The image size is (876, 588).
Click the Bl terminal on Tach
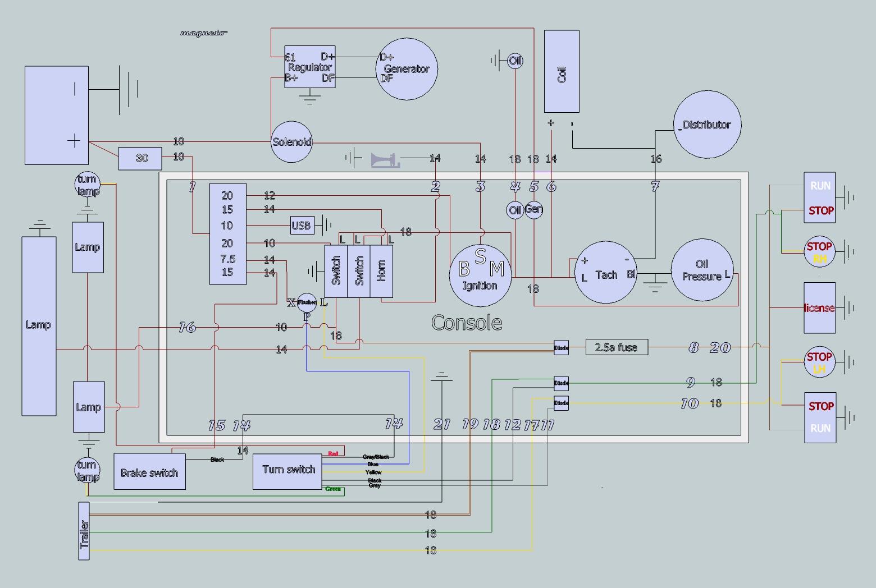click(631, 274)
